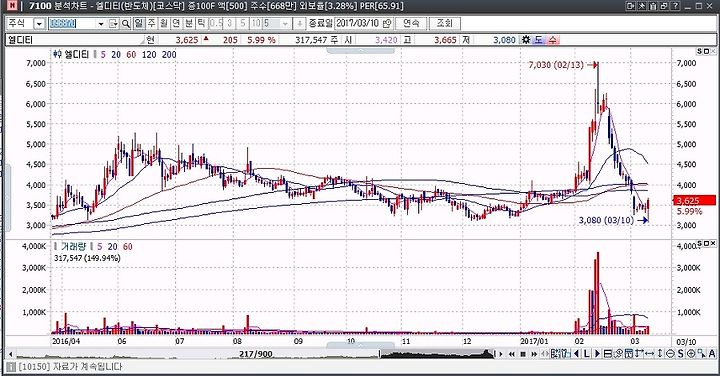This screenshot has width=720, height=376.
Task: Click the S chart toolbar button
Action: pyautogui.click(x=681, y=354)
